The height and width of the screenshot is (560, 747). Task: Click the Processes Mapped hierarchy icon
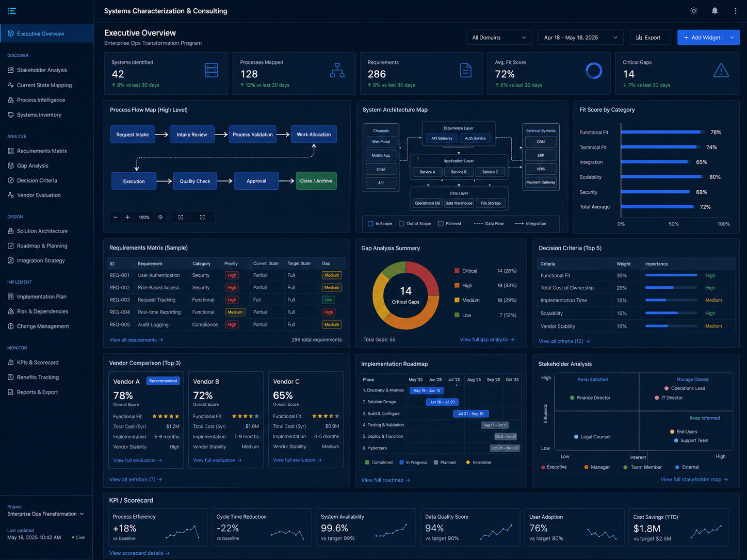(337, 70)
